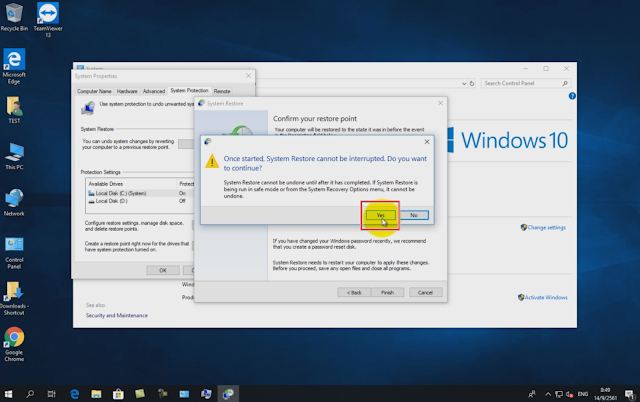Select the System Protection tab
640x402 pixels.
(x=189, y=91)
